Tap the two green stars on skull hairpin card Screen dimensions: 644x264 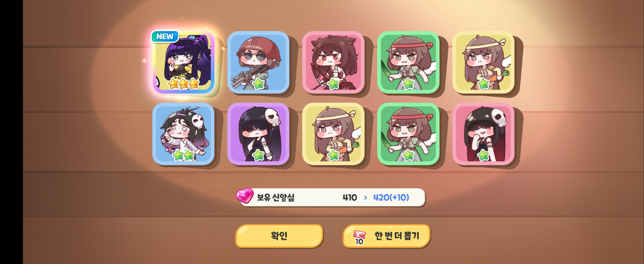(x=183, y=155)
